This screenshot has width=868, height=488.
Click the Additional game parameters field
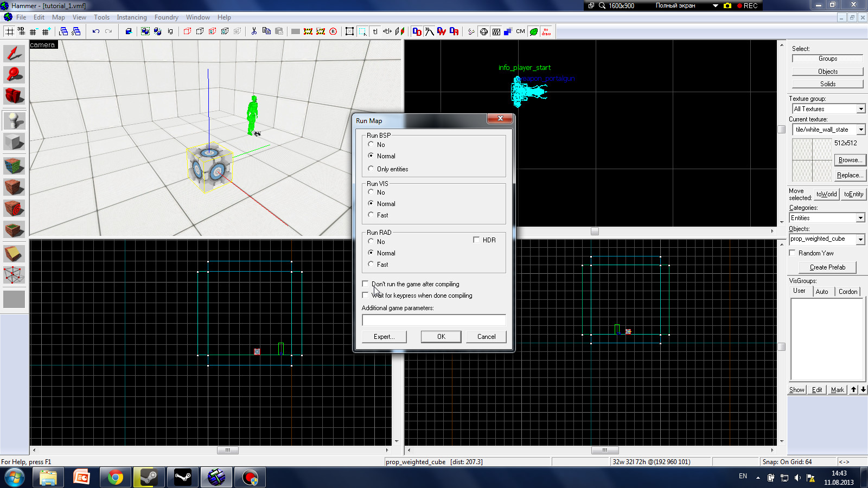point(433,320)
